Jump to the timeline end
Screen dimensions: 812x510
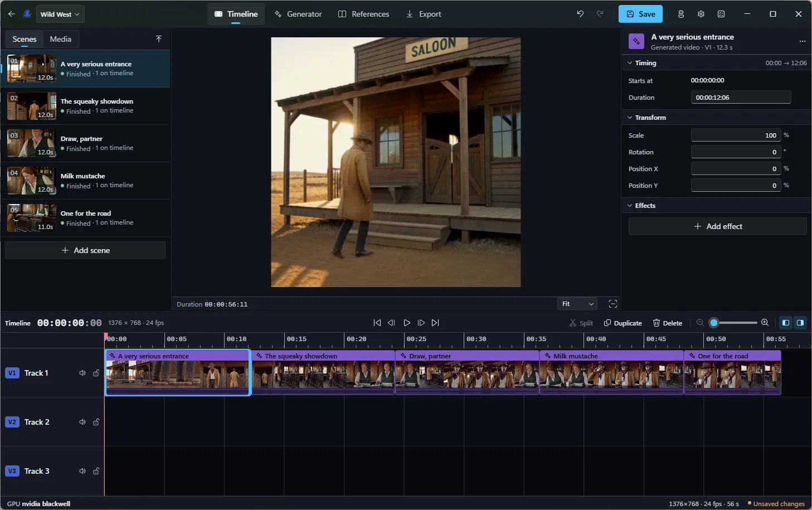tap(435, 323)
